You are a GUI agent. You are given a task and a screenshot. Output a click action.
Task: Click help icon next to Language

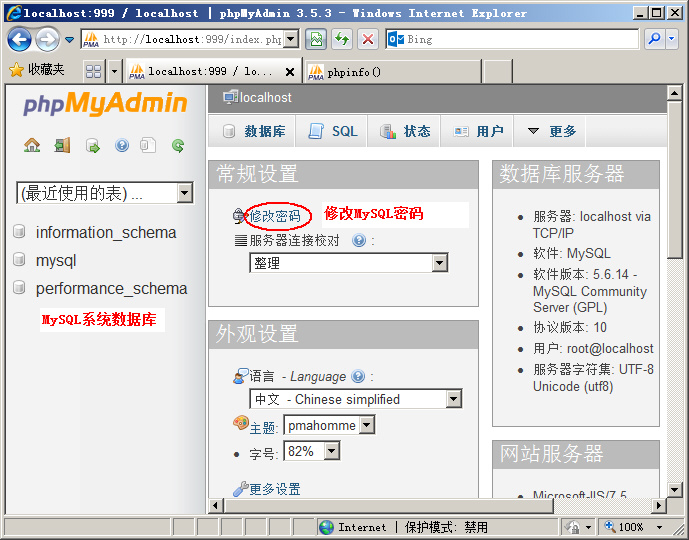358,376
